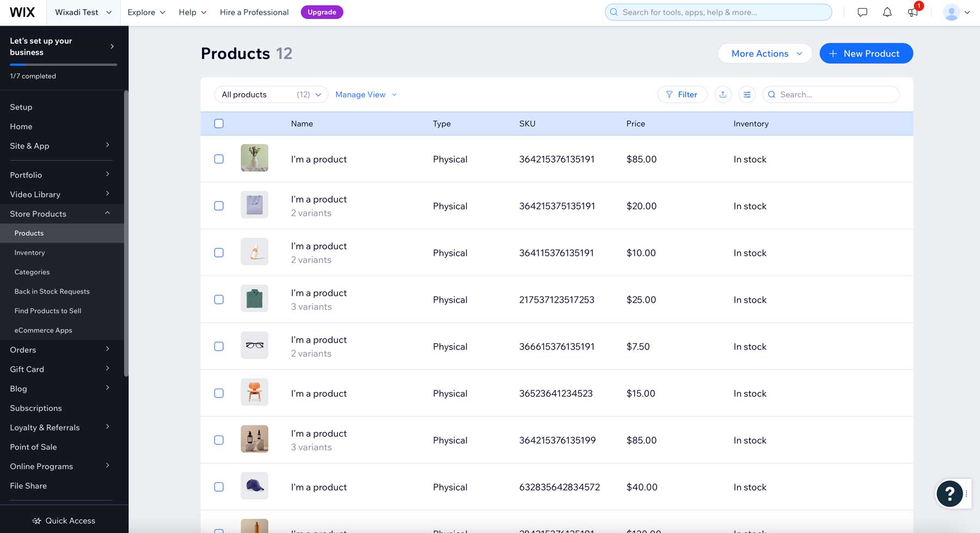Viewport: 980px width, 533px height.
Task: Open the notifications bell icon
Action: [x=887, y=11]
